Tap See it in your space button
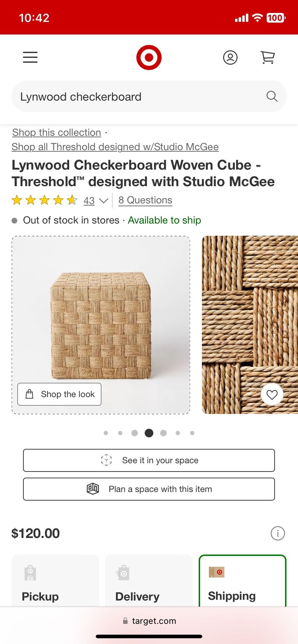 coord(149,460)
